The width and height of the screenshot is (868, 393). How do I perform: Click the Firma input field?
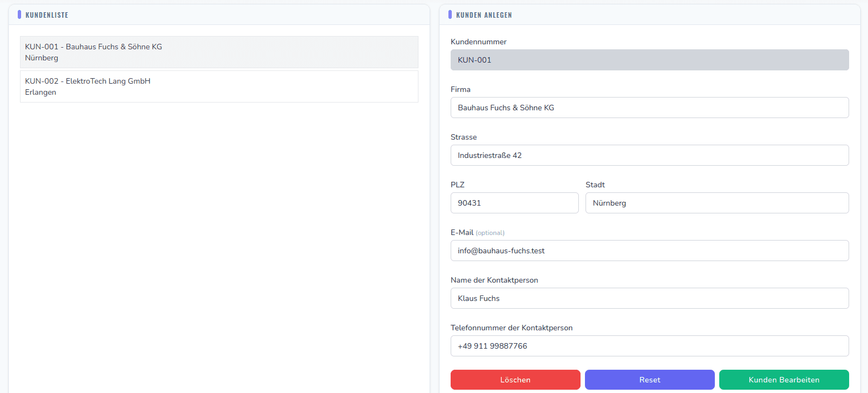649,108
